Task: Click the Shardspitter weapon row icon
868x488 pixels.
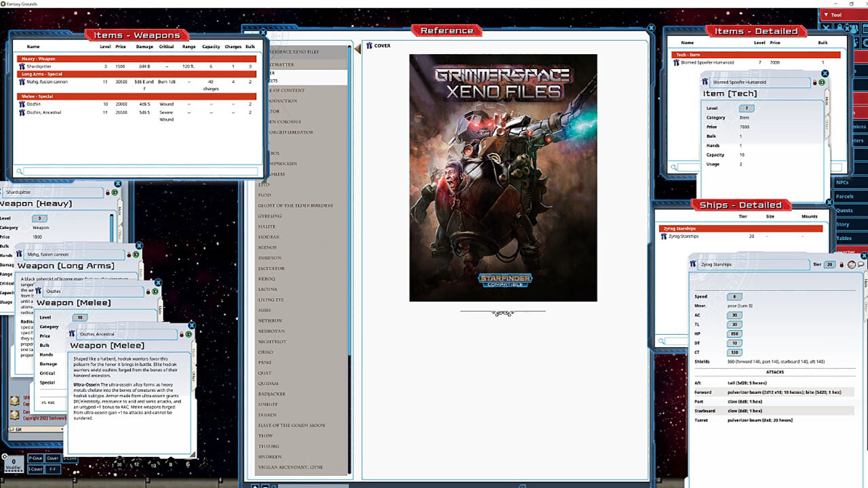Action: [x=22, y=66]
